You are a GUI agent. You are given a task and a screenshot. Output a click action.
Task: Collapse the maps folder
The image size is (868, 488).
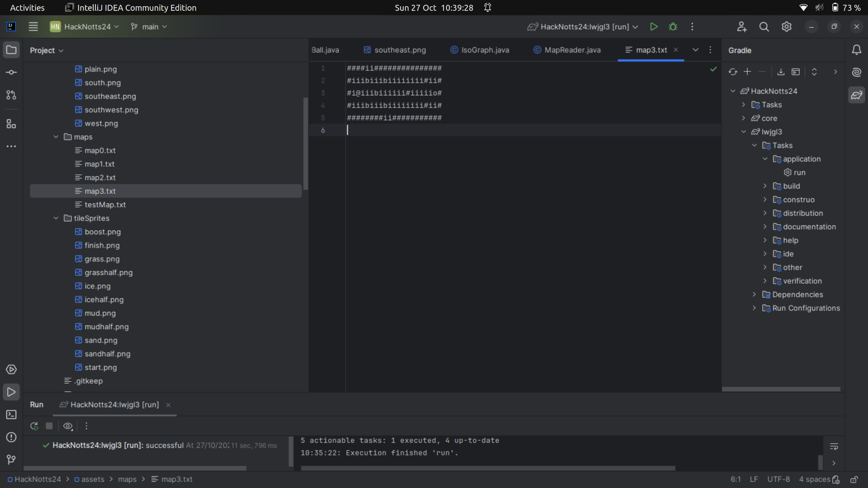[56, 137]
